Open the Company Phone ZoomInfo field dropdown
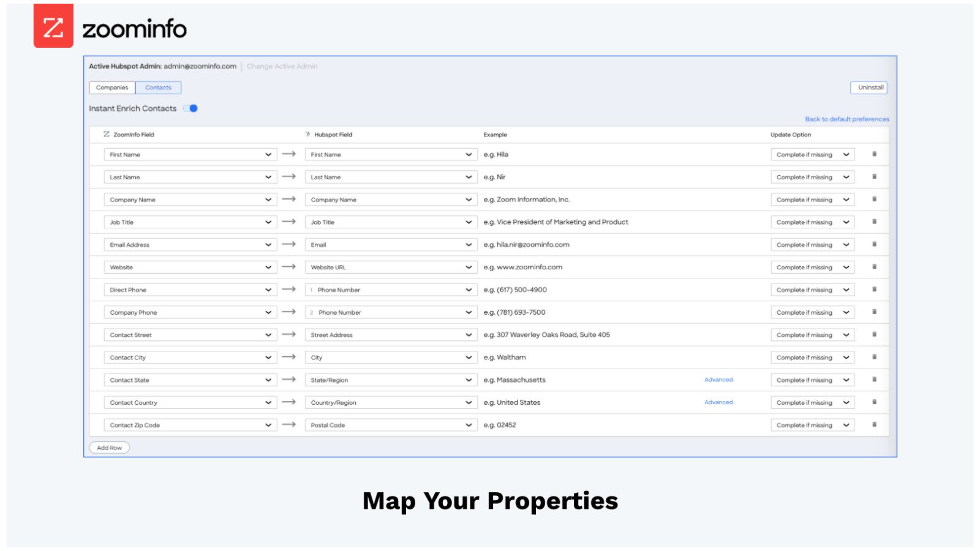 coord(190,312)
